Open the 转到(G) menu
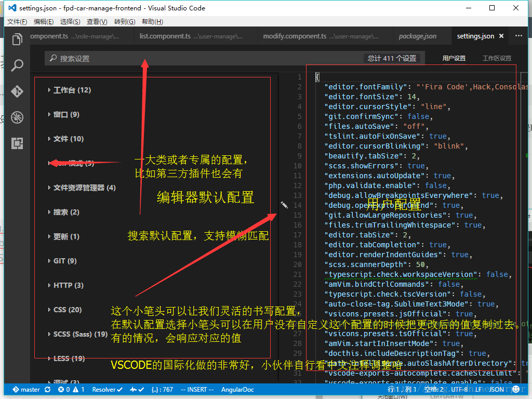Screen dimensions: 532x399 click(x=125, y=22)
